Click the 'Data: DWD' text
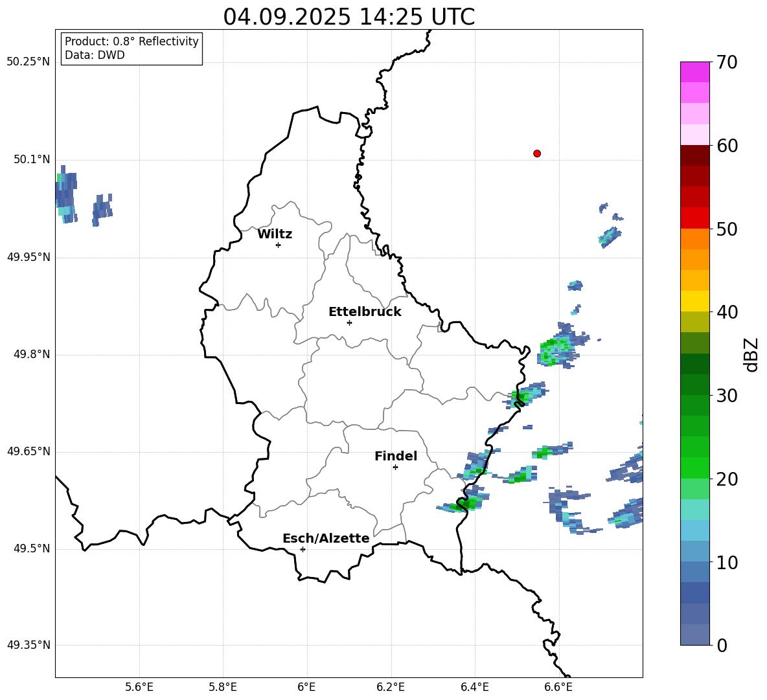This screenshot has width=767, height=700. click(x=95, y=55)
